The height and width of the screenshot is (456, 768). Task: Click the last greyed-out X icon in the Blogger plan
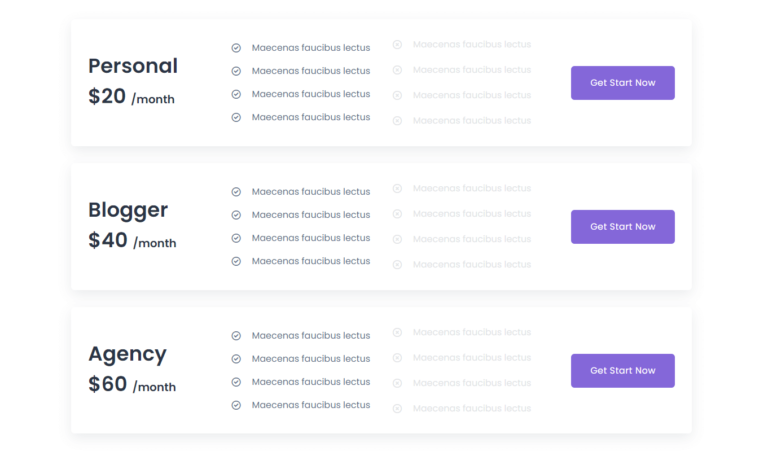click(397, 265)
